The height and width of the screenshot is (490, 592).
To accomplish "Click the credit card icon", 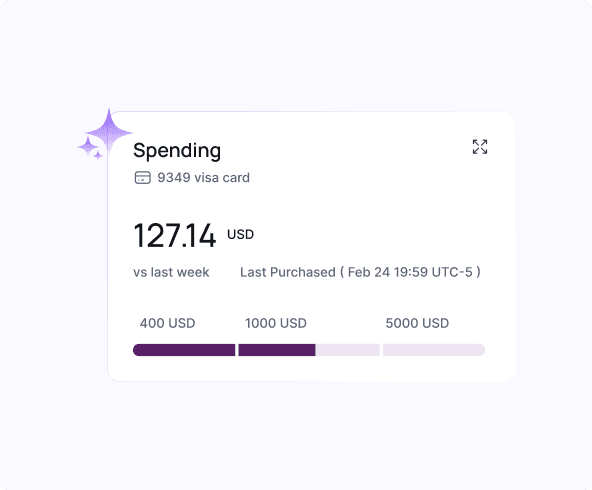I will pyautogui.click(x=142, y=177).
